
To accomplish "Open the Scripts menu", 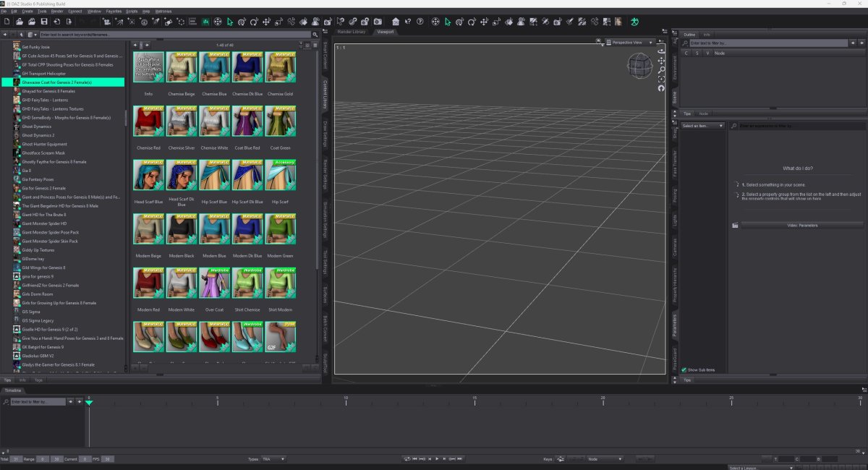I will click(x=132, y=12).
